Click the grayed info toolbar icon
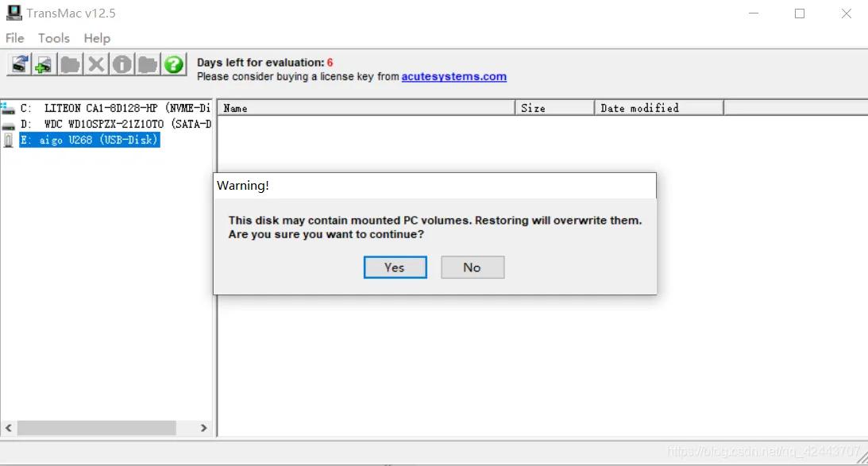The image size is (868, 466). (122, 65)
